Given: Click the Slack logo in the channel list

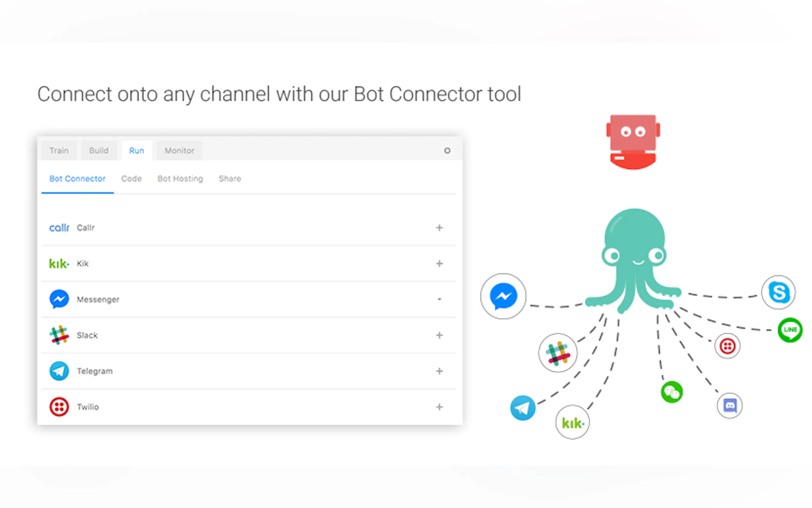Looking at the screenshot, I should click(x=59, y=335).
